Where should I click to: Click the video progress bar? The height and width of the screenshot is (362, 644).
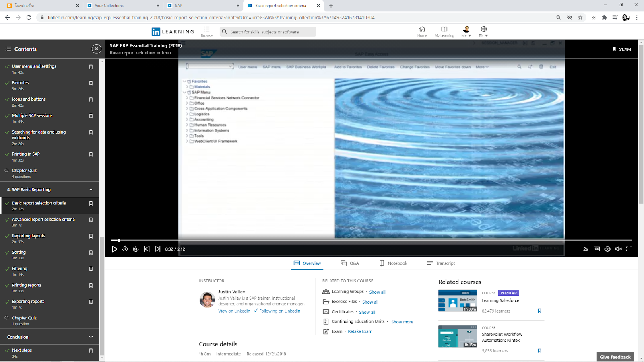click(372, 241)
